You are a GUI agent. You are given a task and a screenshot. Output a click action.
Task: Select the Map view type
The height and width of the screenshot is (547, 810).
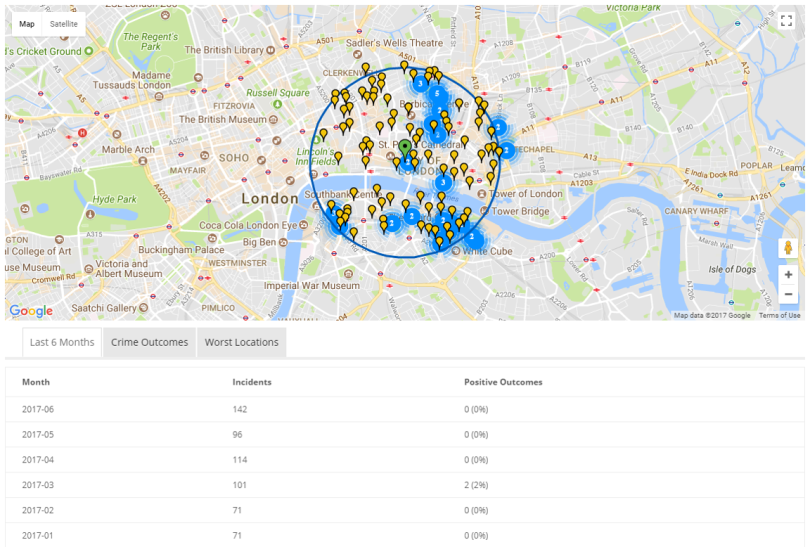point(27,24)
